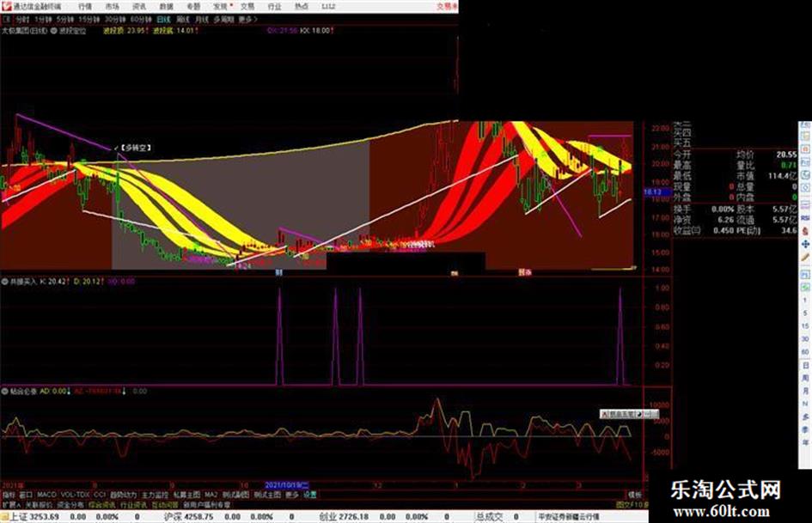
Task: Open the 关联报价 tab
Action: [39, 504]
